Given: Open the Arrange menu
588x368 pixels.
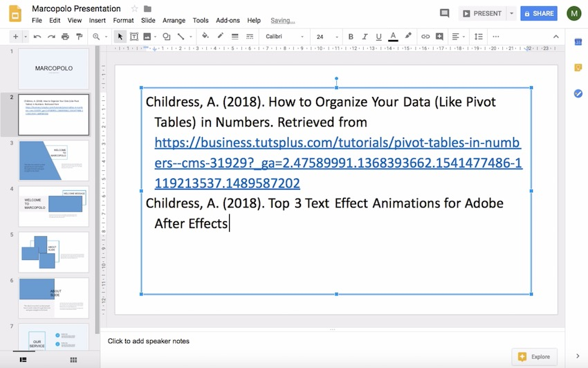Looking at the screenshot, I should (x=174, y=21).
